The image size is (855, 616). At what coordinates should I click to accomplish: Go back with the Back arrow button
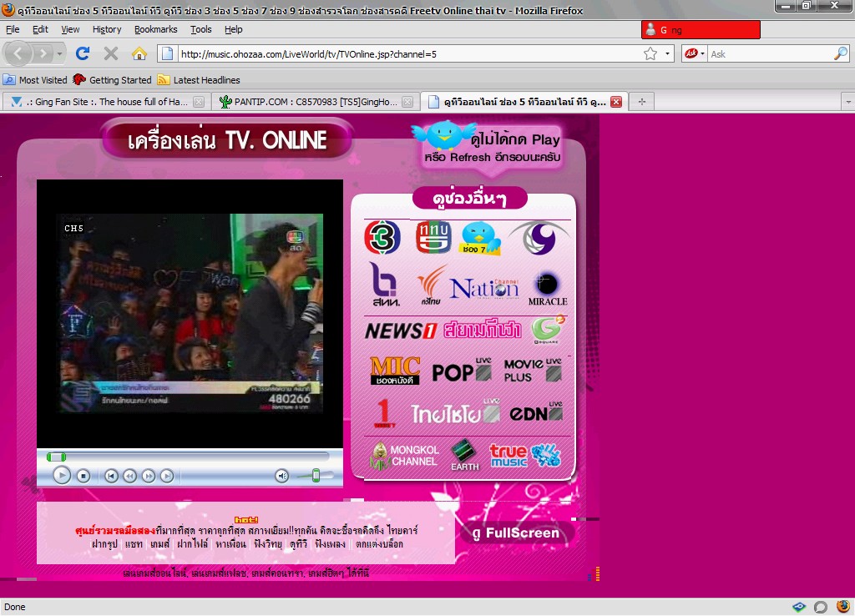pyautogui.click(x=18, y=53)
